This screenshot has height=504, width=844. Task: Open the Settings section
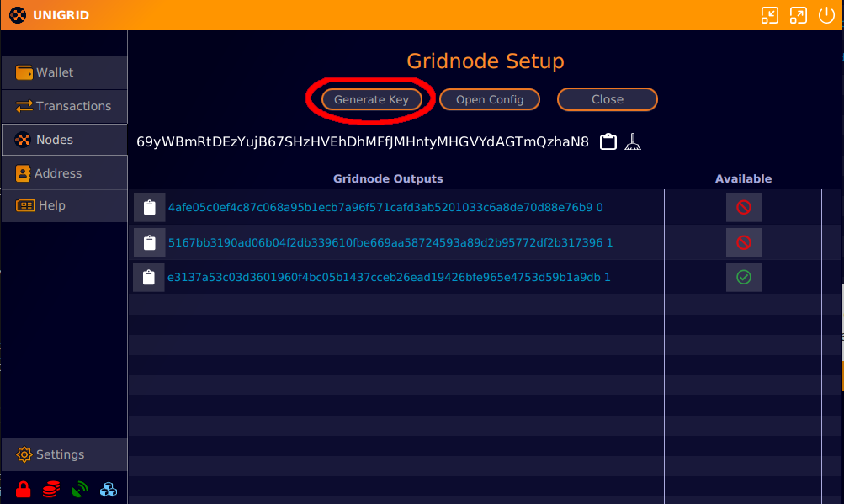(65, 454)
